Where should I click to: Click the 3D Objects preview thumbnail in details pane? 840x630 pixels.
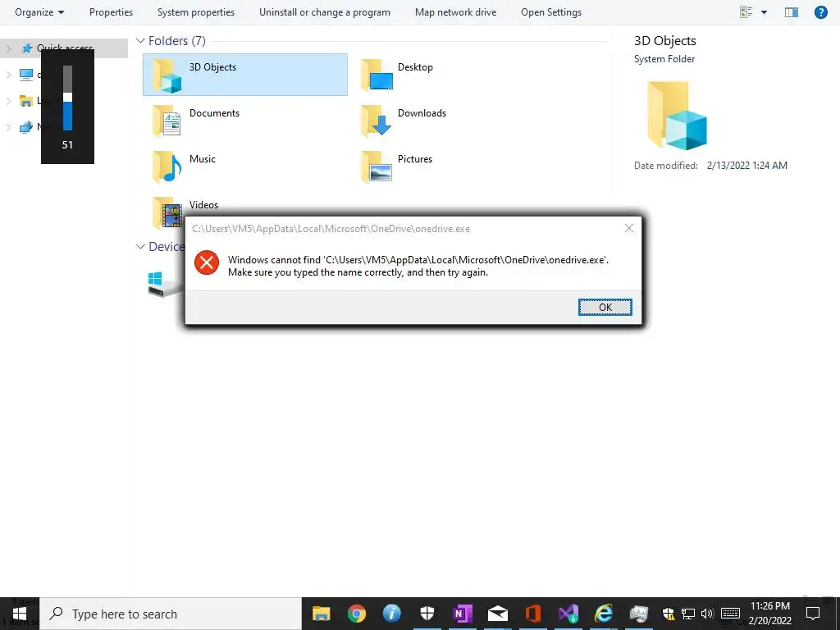point(677,116)
